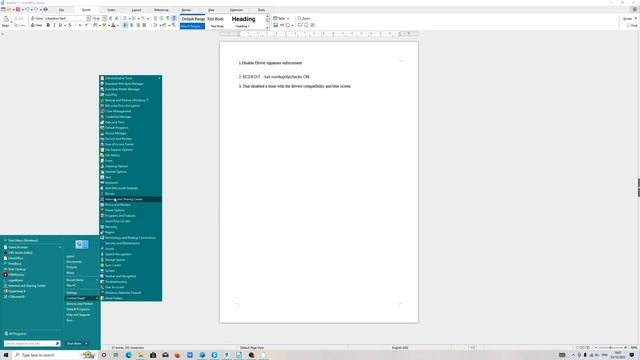Image resolution: width=640 pixels, height=360 pixels.
Task: Expand Control Panel in the start menu
Action: (x=82, y=298)
